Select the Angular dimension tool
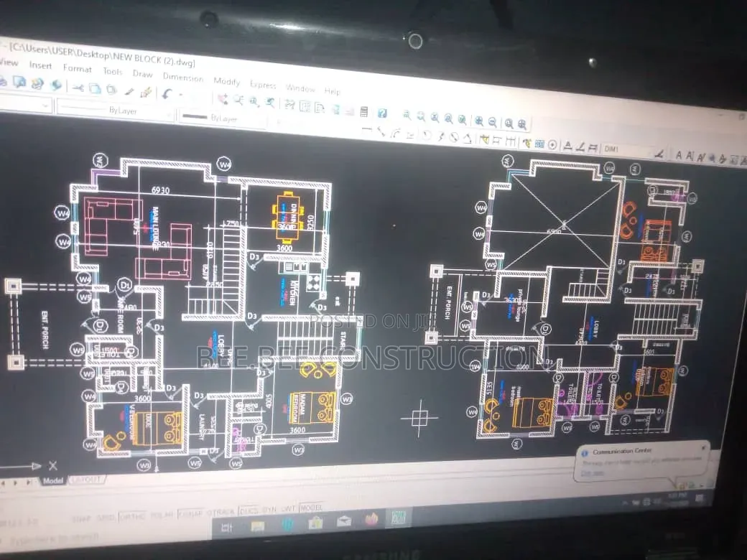 (x=467, y=139)
